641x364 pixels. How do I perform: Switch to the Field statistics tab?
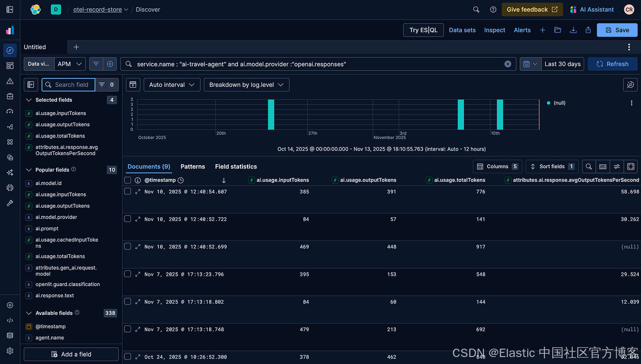tap(236, 166)
